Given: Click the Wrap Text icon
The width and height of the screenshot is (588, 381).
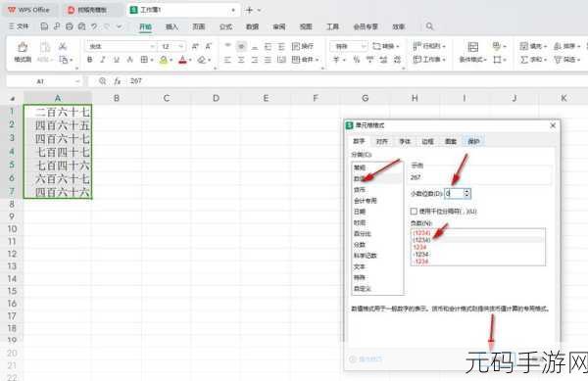Looking at the screenshot, I should [296, 46].
